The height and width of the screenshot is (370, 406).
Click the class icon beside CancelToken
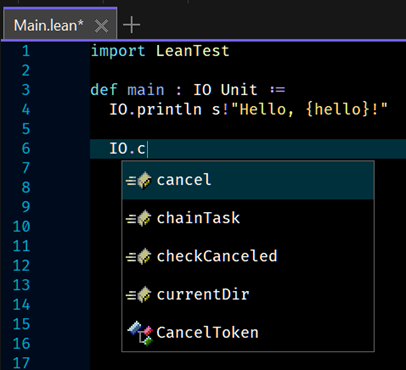tap(140, 333)
